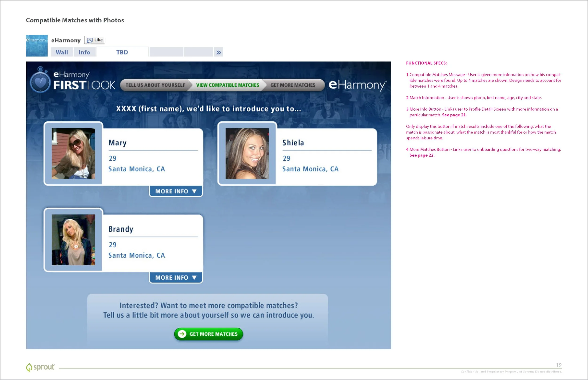Open the Info tab
The image size is (588, 380).
click(x=84, y=52)
